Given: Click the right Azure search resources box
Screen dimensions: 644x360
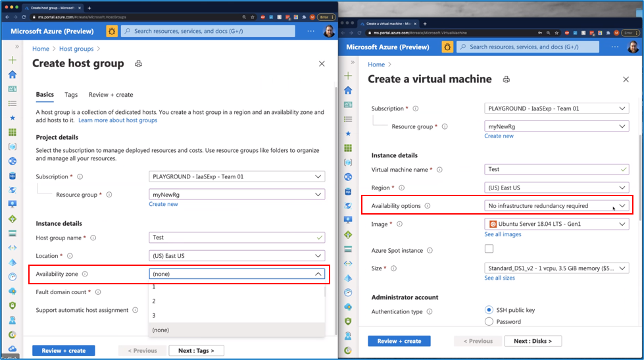Looking at the screenshot, I should 528,47.
